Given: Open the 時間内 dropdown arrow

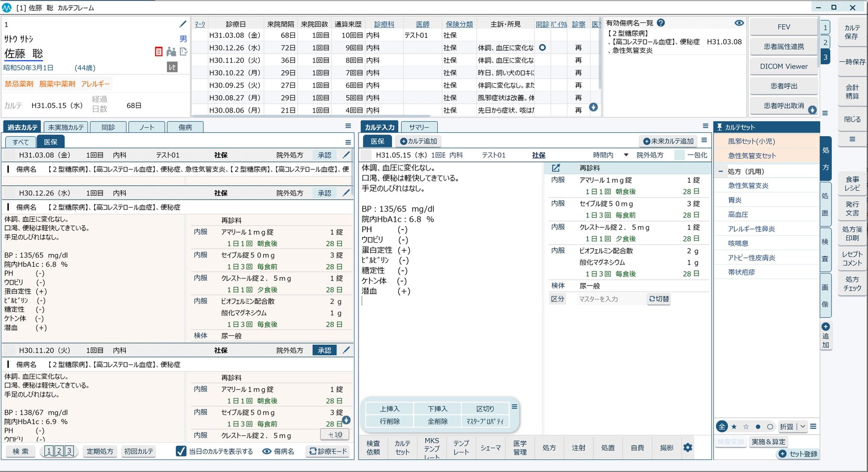Looking at the screenshot, I should 626,155.
